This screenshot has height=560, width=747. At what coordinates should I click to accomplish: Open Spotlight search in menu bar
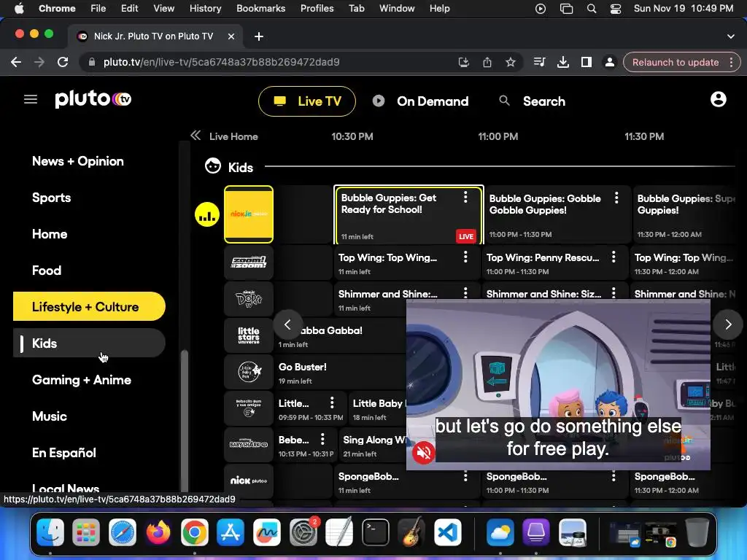click(591, 8)
